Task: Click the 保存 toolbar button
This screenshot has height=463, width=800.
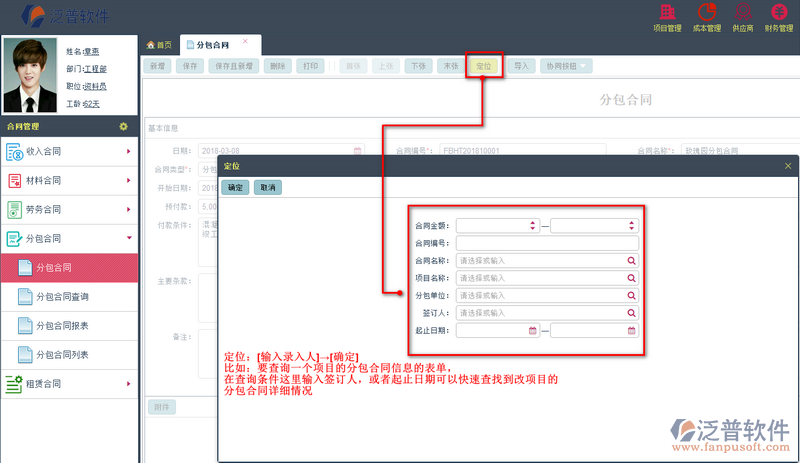Action: point(190,66)
